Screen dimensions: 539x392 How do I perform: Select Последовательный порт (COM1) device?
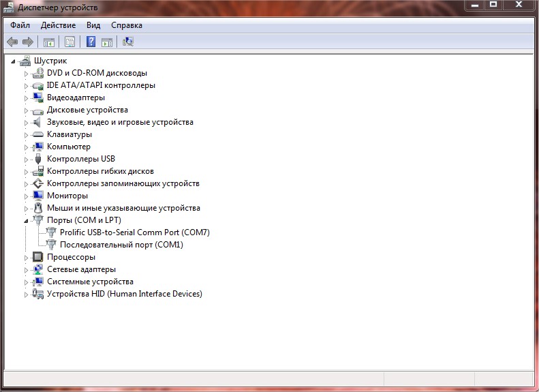pos(121,245)
